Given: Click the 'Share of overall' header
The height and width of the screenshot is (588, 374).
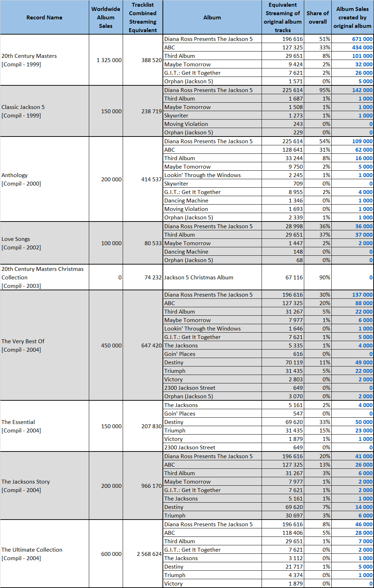Looking at the screenshot, I should [318, 17].
